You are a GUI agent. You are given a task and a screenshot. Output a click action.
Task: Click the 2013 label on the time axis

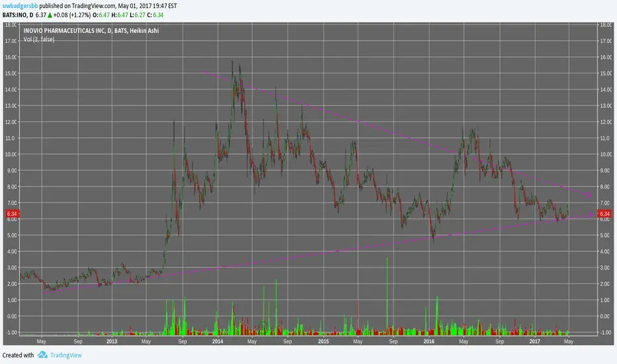pyautogui.click(x=112, y=341)
